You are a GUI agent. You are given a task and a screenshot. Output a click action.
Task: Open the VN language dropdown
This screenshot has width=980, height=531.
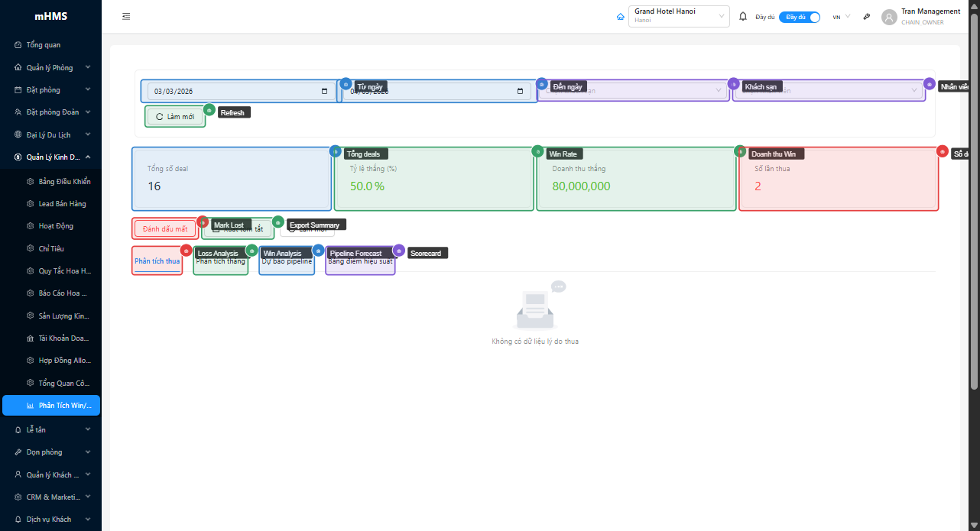click(841, 17)
